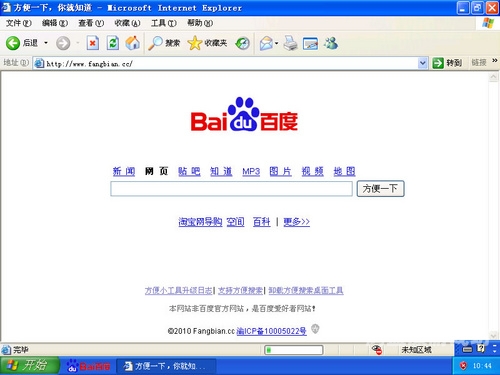The height and width of the screenshot is (375, 500).
Task: Click the Edit page toolbar icon
Action: [x=310, y=44]
